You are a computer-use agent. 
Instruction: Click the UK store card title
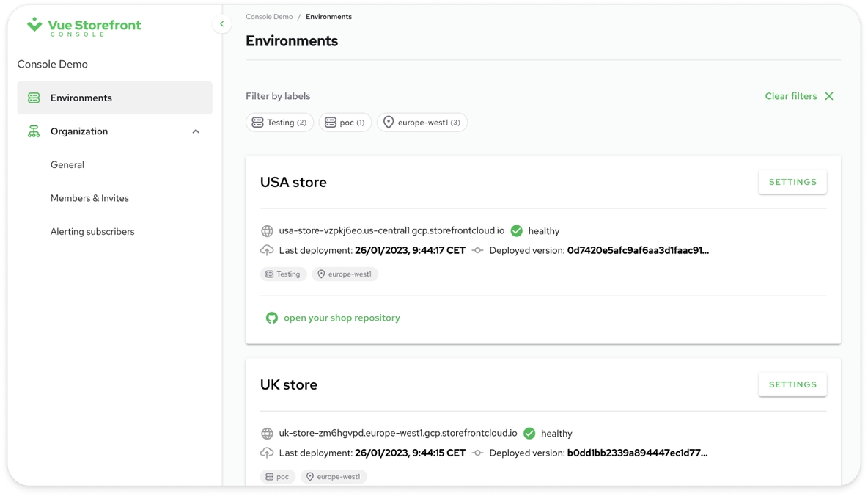(x=289, y=384)
